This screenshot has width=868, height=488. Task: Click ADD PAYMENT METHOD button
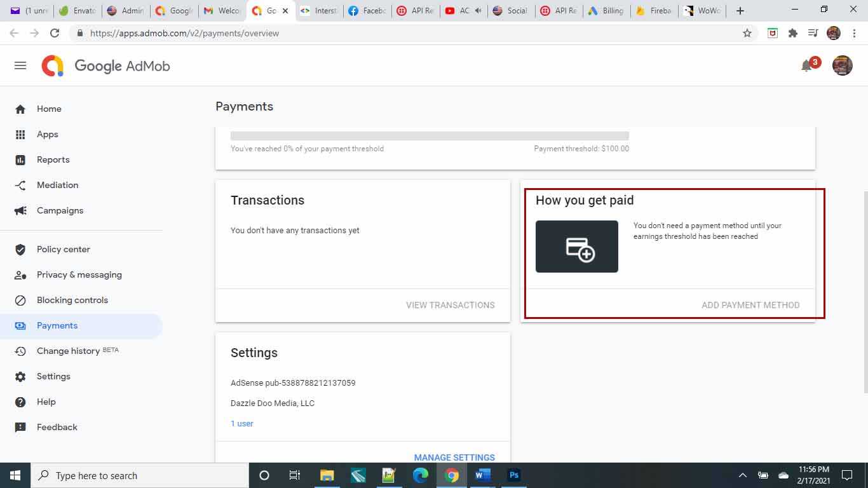pos(750,305)
